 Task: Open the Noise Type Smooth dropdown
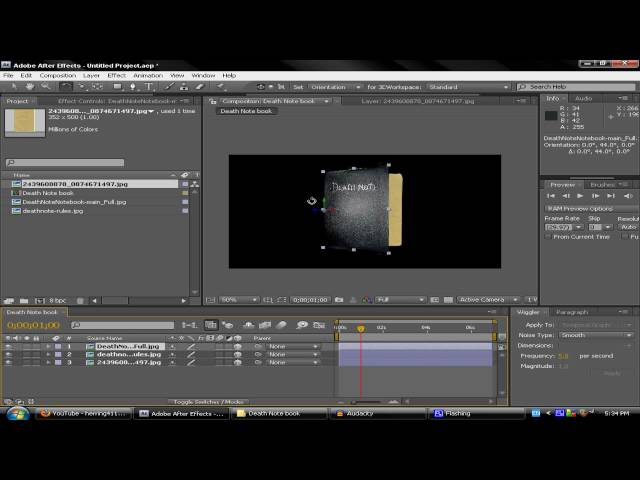point(596,335)
